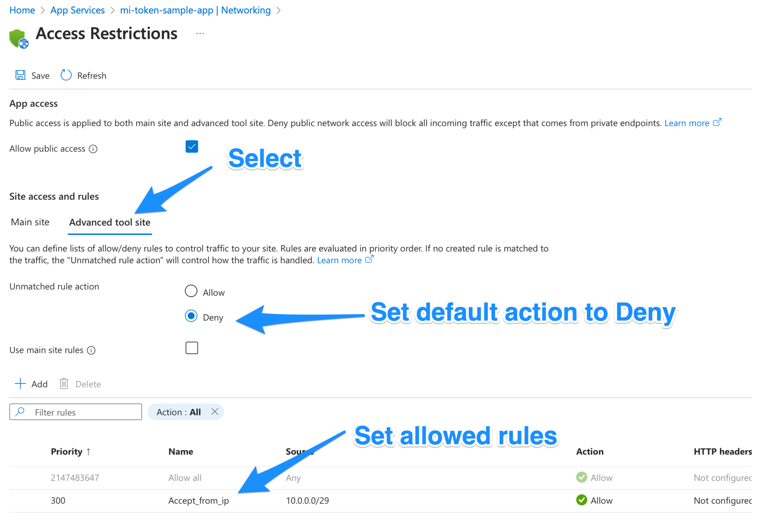Select the Allow radio button
The height and width of the screenshot is (532, 766).
pos(191,291)
